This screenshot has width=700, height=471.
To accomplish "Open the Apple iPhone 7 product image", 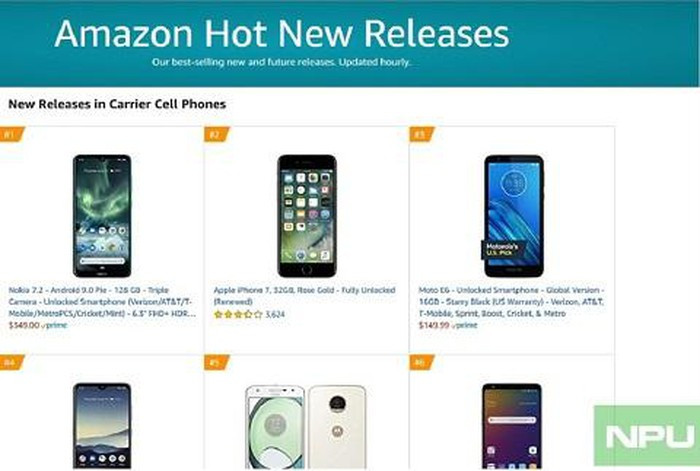I will (307, 216).
